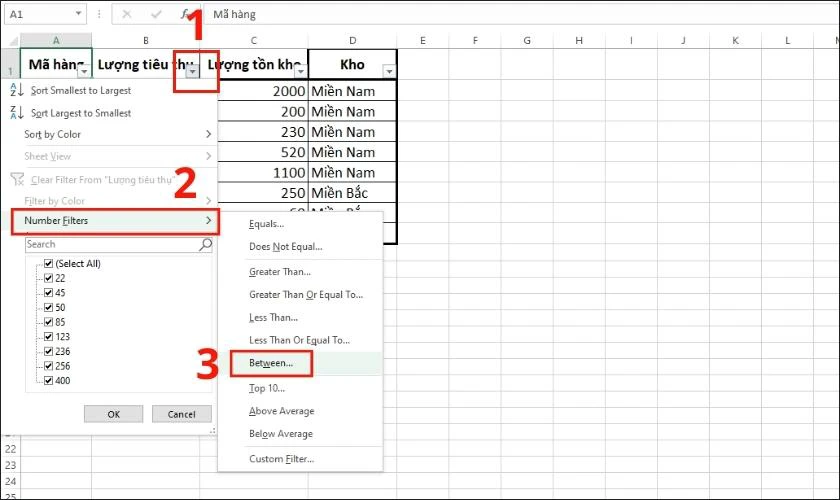The height and width of the screenshot is (500, 840).
Task: Click the Name Box showing A1
Action: click(x=39, y=14)
